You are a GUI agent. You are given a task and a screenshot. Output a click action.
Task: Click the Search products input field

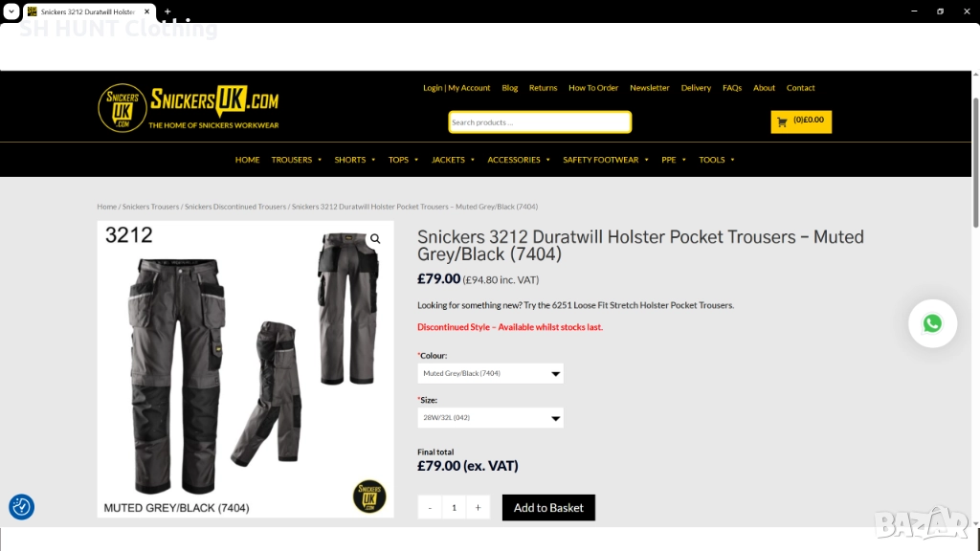click(x=540, y=122)
